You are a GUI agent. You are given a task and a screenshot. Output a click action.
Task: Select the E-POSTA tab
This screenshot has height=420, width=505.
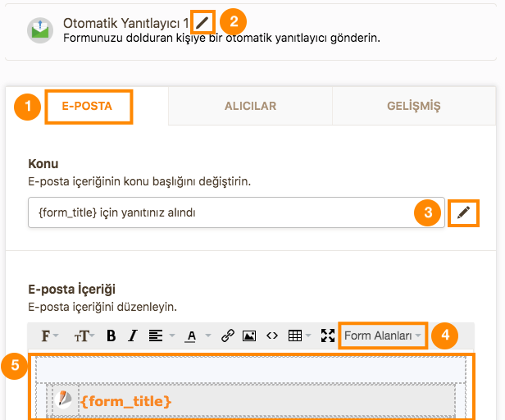tap(87, 106)
